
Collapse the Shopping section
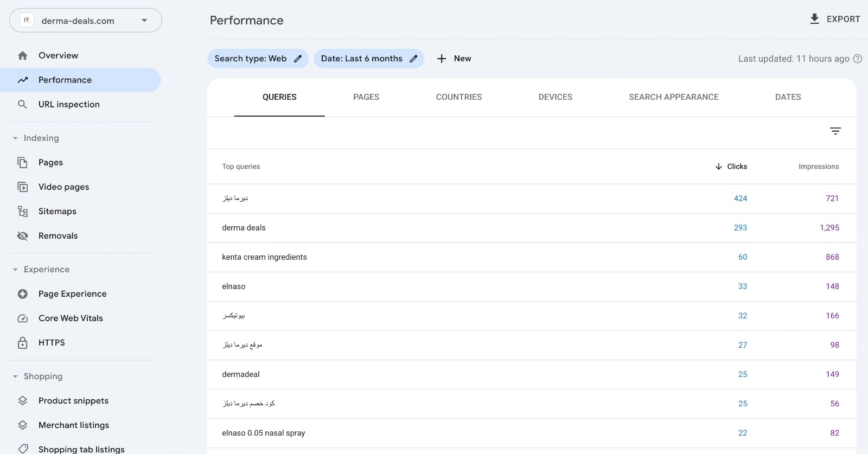15,376
